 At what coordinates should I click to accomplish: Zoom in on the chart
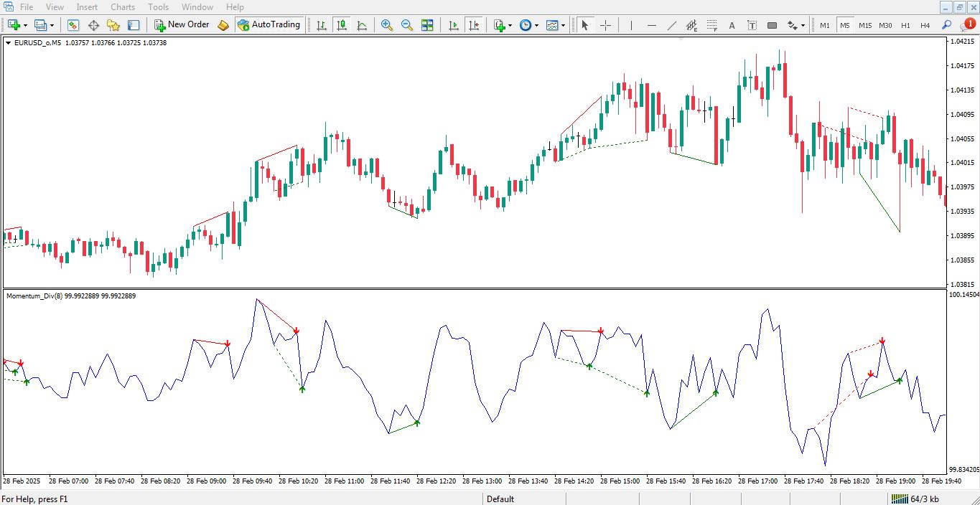387,25
